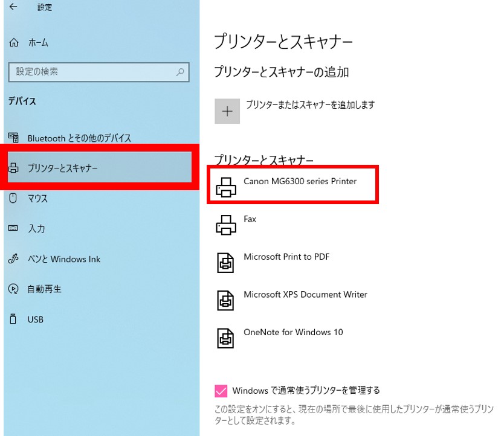This screenshot has width=504, height=436.
Task: Click the Home icon in the sidebar
Action: coord(13,42)
